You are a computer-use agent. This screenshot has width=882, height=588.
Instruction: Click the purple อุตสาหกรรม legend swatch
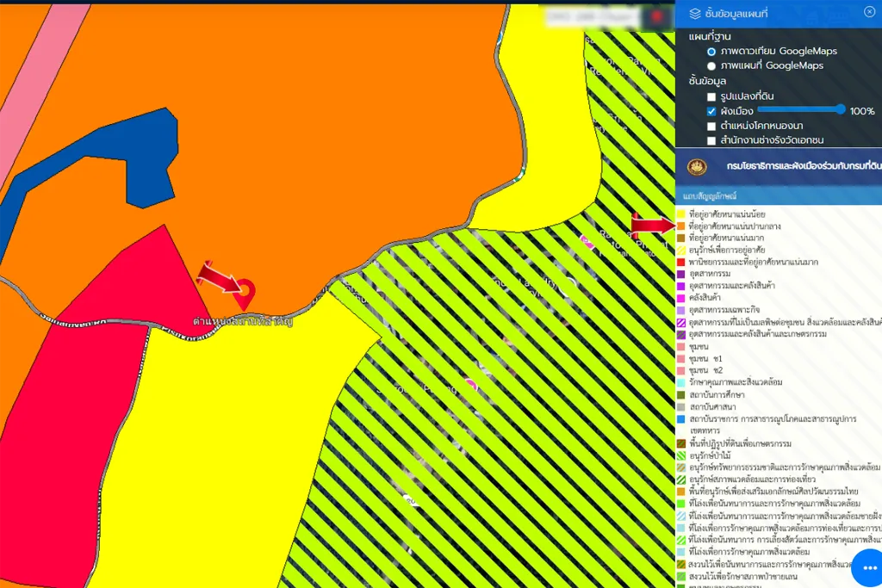[680, 273]
